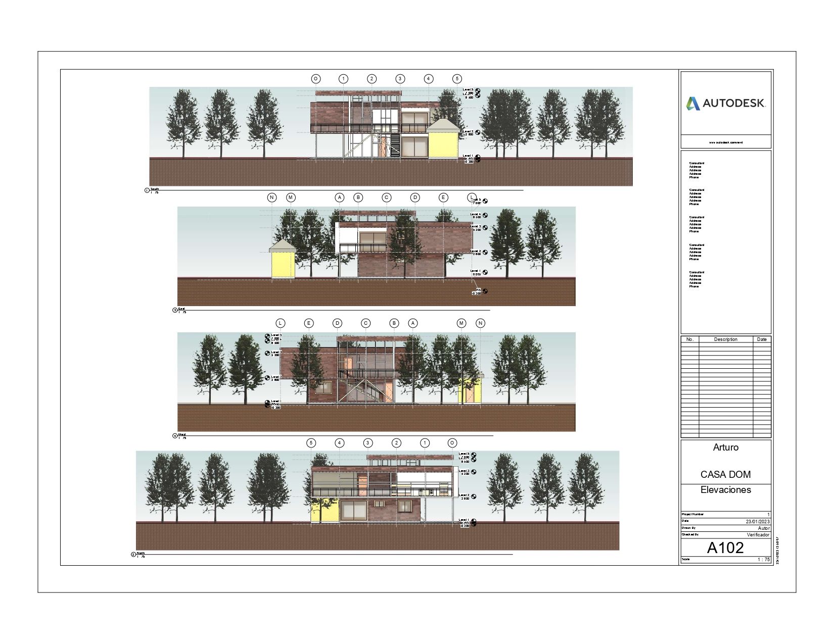The height and width of the screenshot is (644, 834).
Task: Select grid bubble O on South elevation
Action: (x=315, y=79)
